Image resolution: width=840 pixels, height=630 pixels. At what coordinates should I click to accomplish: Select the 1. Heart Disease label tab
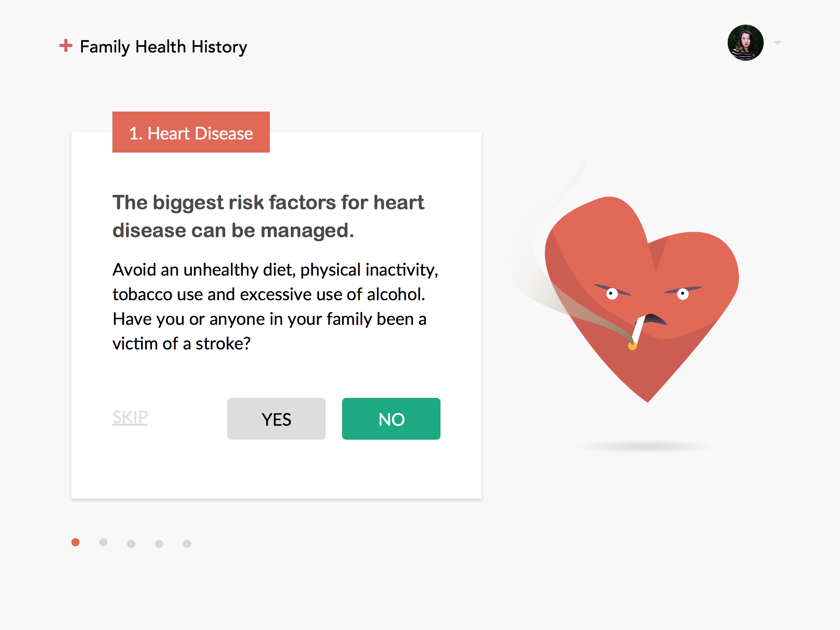191,132
